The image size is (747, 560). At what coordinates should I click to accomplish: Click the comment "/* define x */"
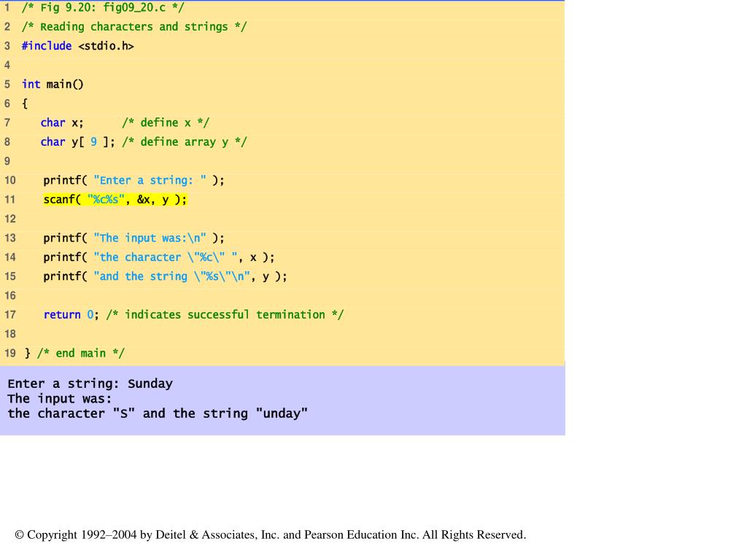(166, 122)
